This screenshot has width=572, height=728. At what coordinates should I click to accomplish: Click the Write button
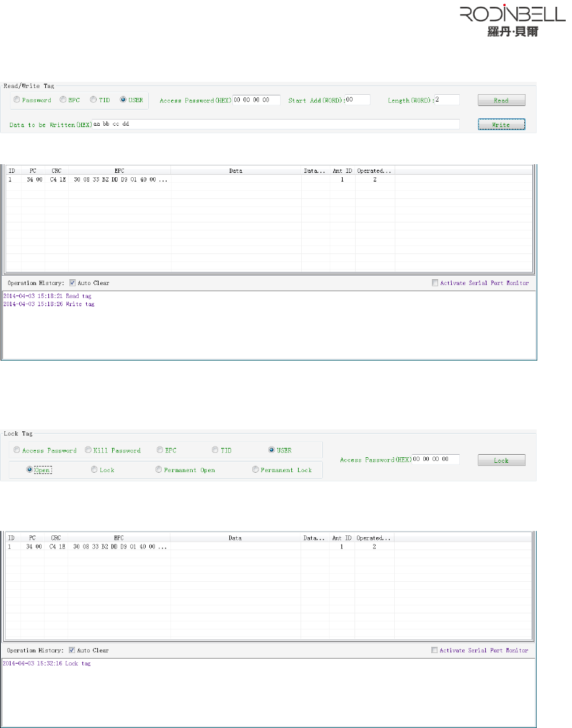(501, 125)
